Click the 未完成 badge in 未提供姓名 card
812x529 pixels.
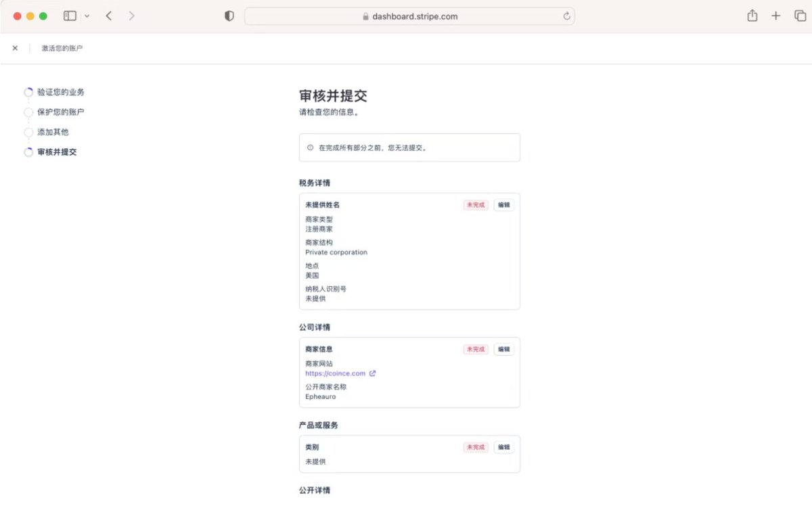[x=476, y=205]
